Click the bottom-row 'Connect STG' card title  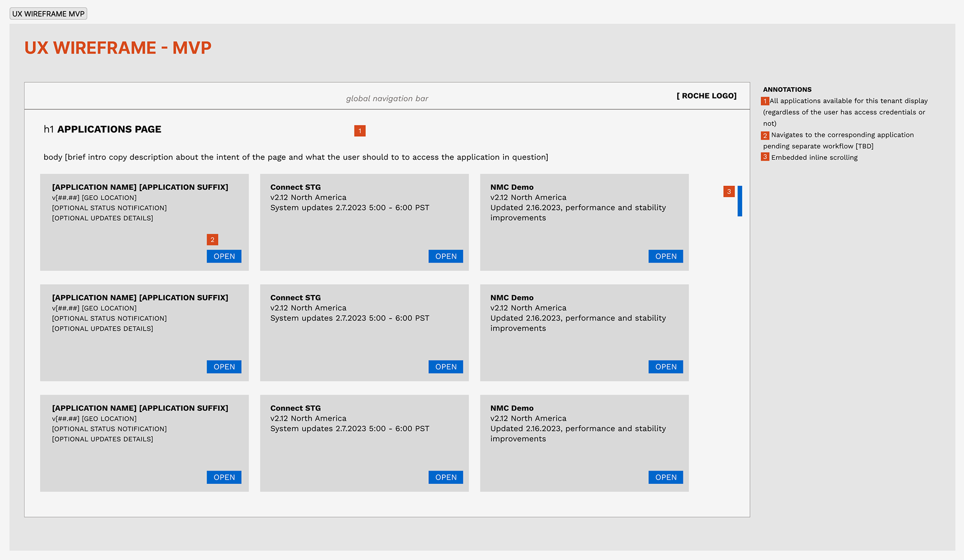click(x=295, y=408)
